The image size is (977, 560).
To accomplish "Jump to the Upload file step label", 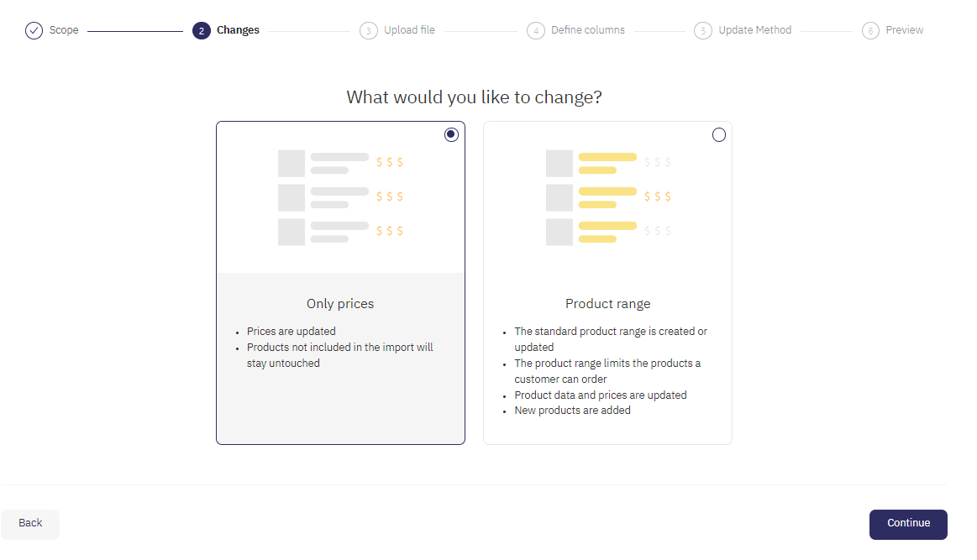I will coord(409,30).
